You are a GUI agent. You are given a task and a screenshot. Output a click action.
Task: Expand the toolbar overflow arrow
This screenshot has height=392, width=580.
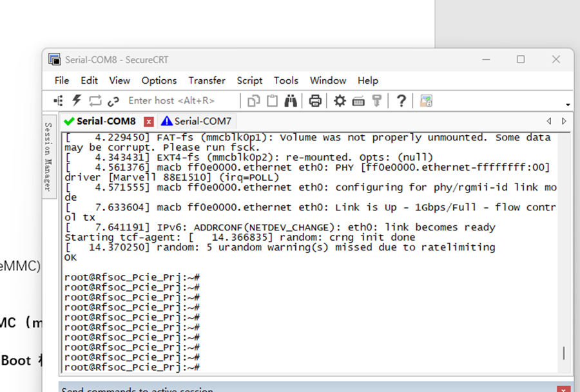point(568,105)
